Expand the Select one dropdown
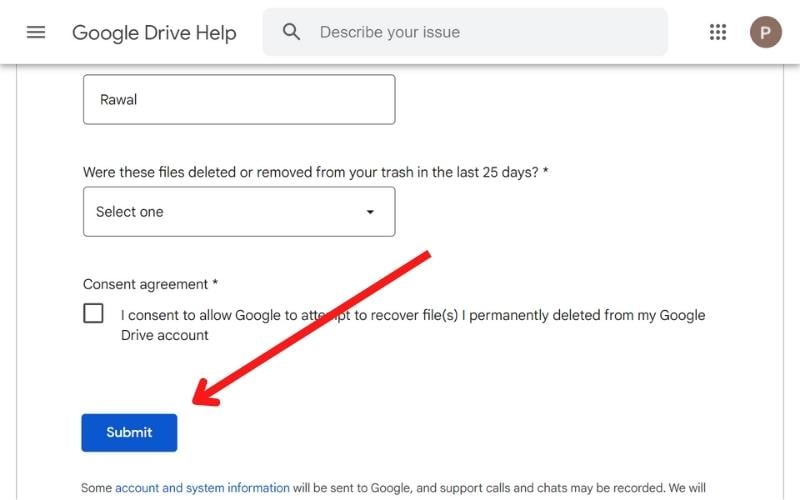 (x=239, y=212)
